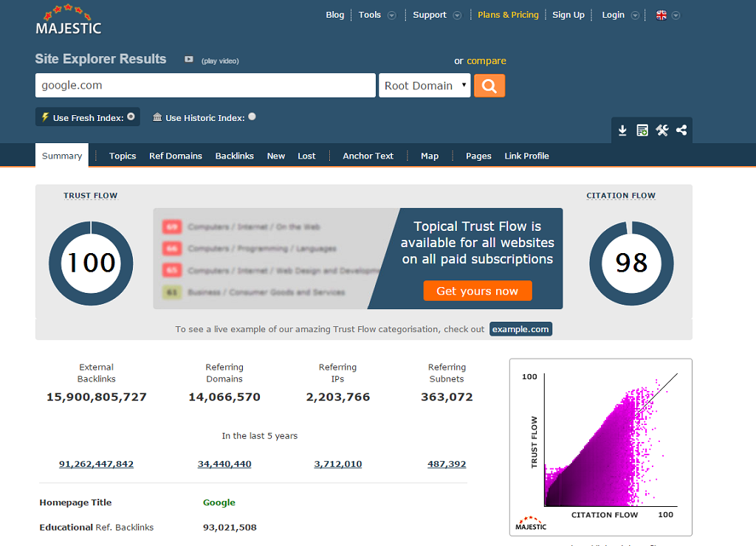The image size is (756, 546).
Task: Open the Root Domain dropdown
Action: click(x=425, y=86)
